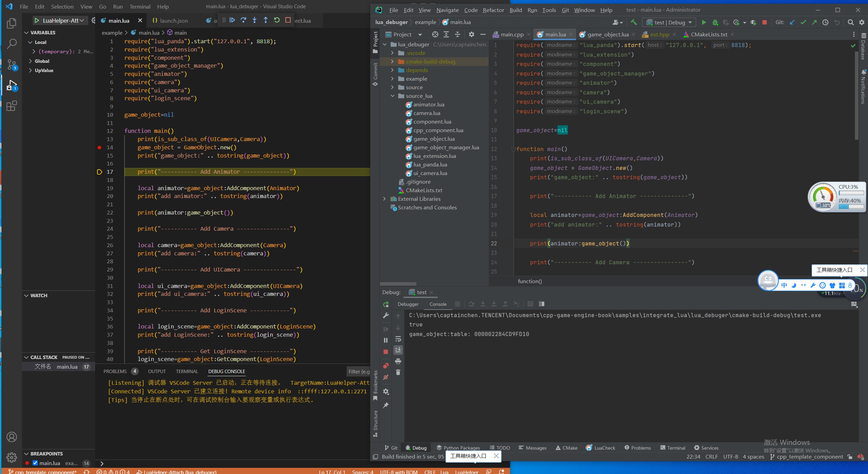Click cpp_template_component branch in CLion status bar
This screenshot has width=868, height=474.
pyautogui.click(x=807, y=457)
